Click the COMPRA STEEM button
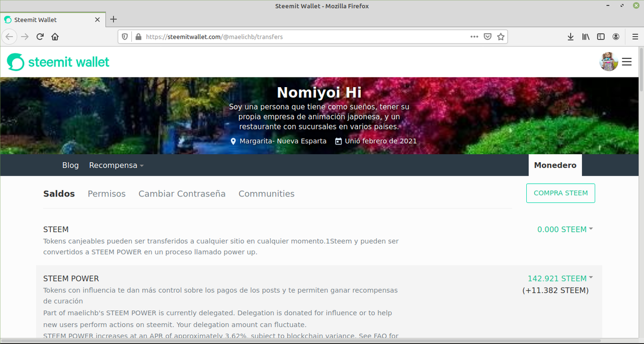 tap(560, 193)
